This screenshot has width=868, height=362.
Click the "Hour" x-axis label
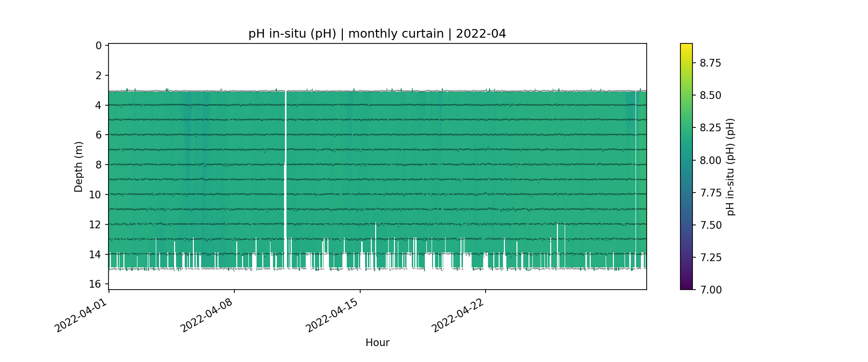click(x=377, y=343)
